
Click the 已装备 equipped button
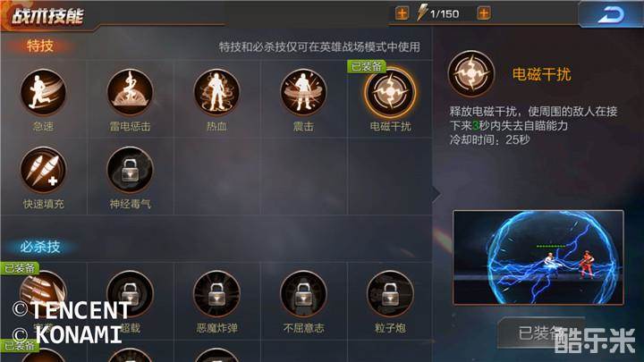click(541, 333)
